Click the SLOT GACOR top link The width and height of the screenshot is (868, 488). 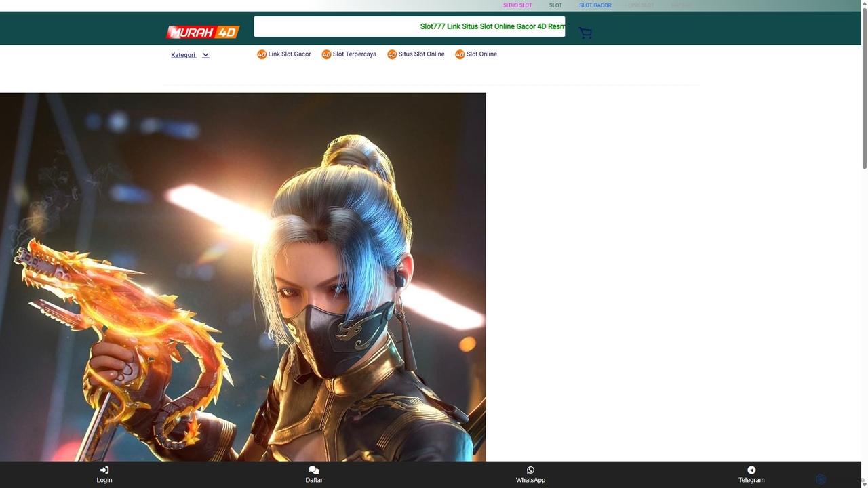pos(595,5)
